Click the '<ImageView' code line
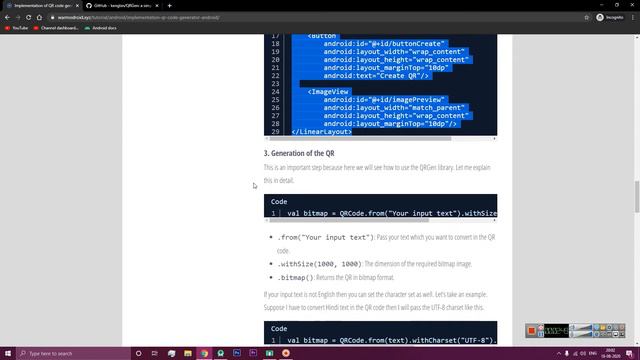The height and width of the screenshot is (360, 640). point(328,92)
